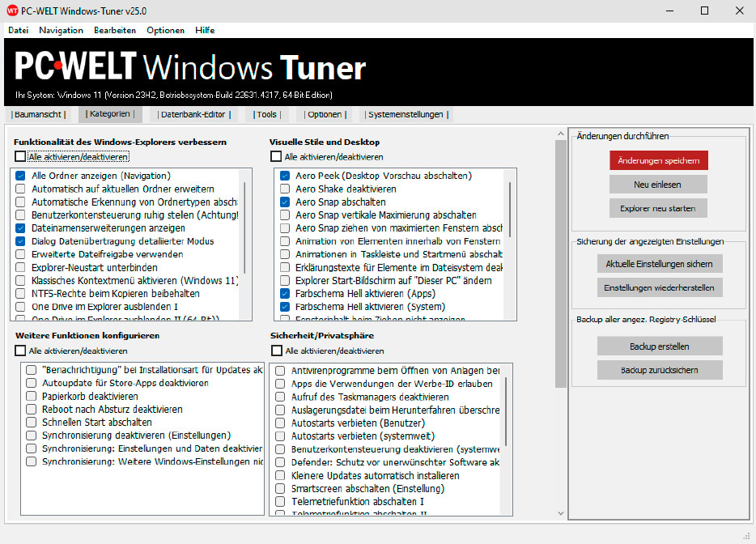Check Aero Snap vertikale Maximierung abschalten
The width and height of the screenshot is (756, 544).
(x=285, y=215)
